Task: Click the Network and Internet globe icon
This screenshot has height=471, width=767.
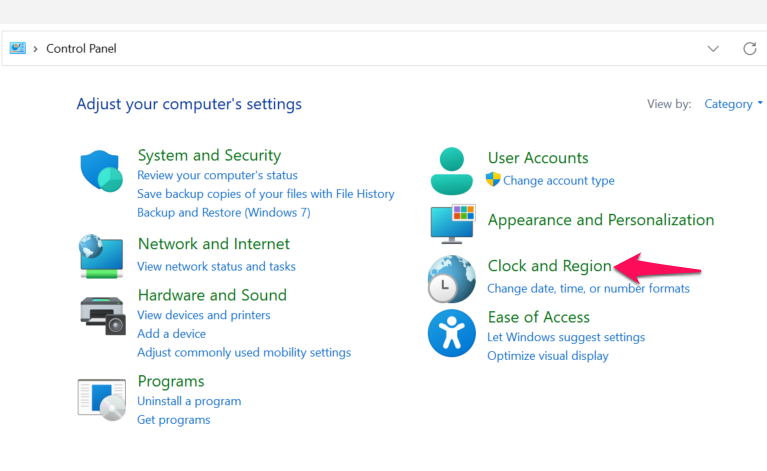Action: (x=101, y=256)
